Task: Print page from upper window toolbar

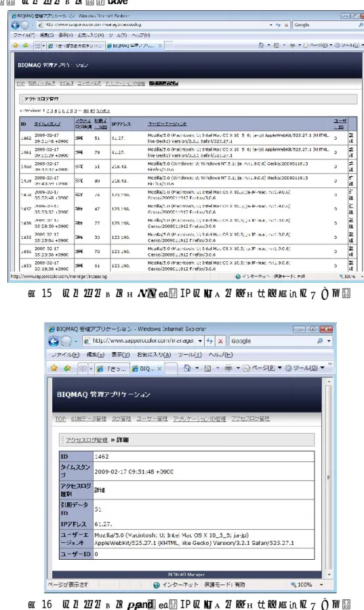Action: point(292,45)
